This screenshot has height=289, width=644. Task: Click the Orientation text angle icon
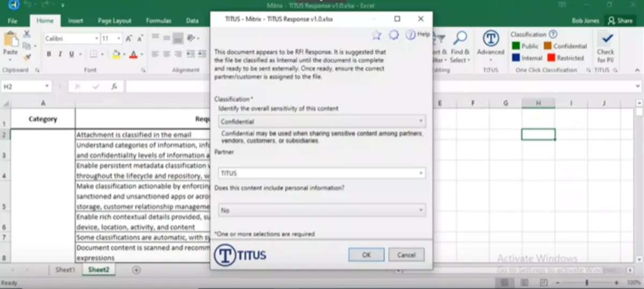pos(191,38)
